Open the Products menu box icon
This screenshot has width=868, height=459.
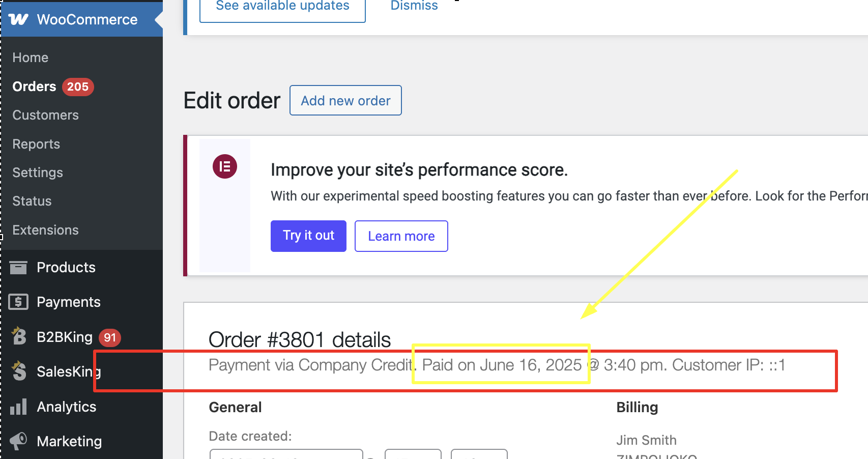coord(18,267)
